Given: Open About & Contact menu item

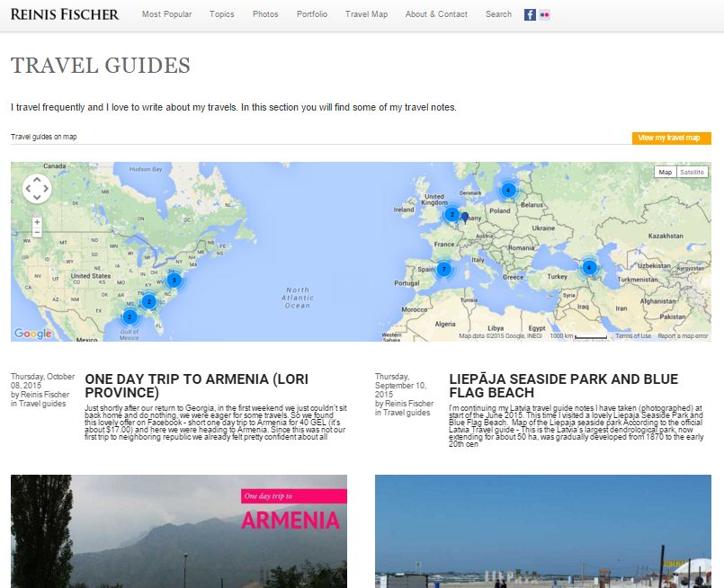Looking at the screenshot, I should [x=436, y=14].
